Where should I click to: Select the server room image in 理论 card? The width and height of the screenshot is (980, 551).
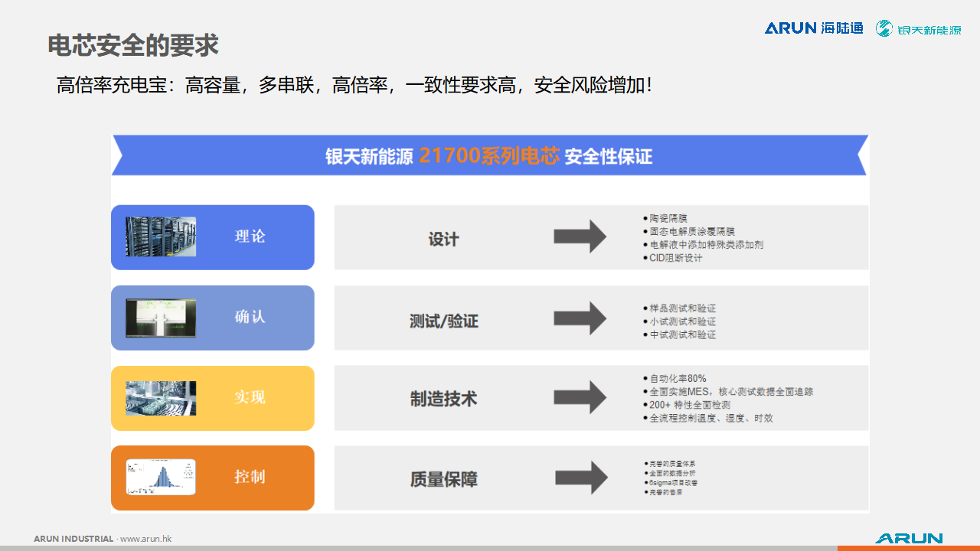coord(161,236)
